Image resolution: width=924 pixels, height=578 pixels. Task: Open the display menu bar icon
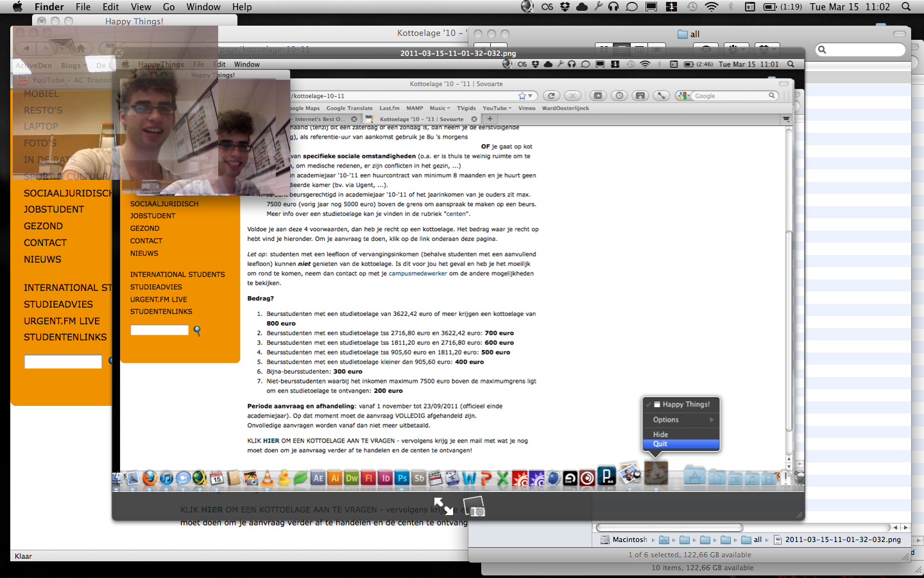coord(651,7)
